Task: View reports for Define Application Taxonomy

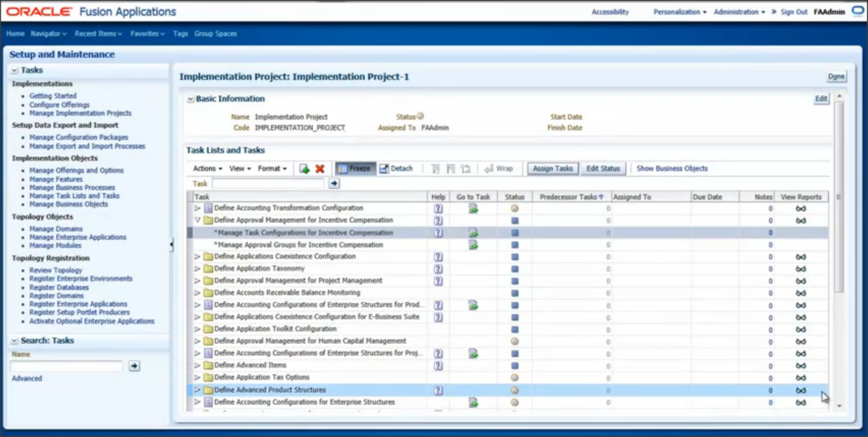Action: 801,269
